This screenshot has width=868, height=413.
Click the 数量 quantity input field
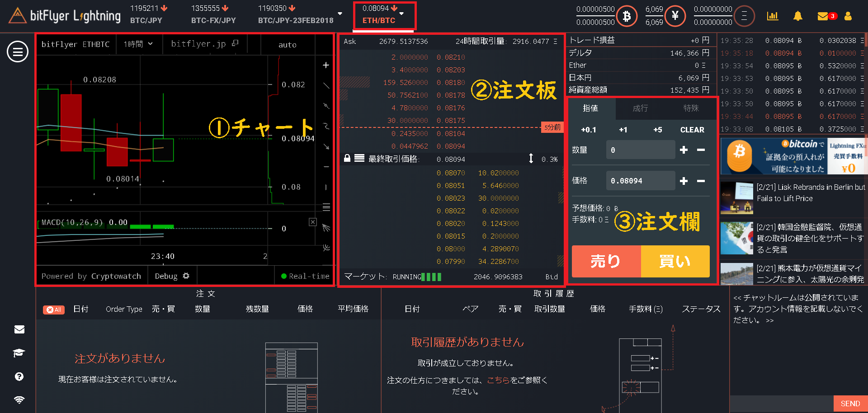click(x=641, y=150)
